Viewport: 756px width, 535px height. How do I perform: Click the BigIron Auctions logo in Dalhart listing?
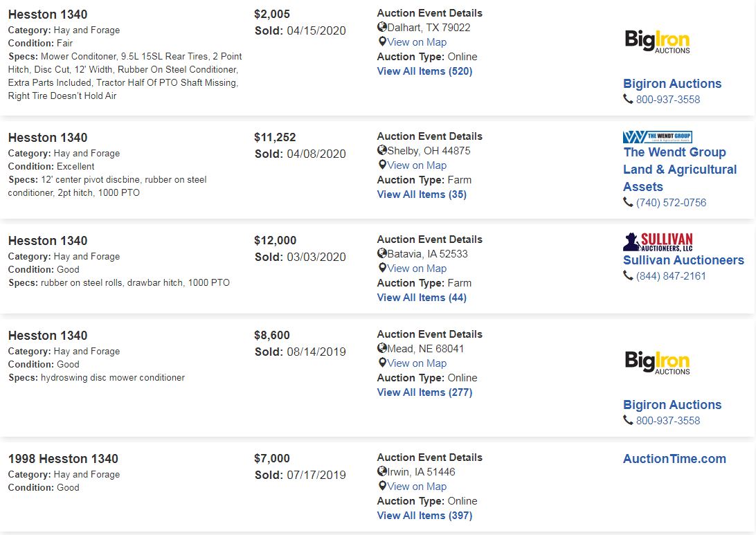click(657, 41)
